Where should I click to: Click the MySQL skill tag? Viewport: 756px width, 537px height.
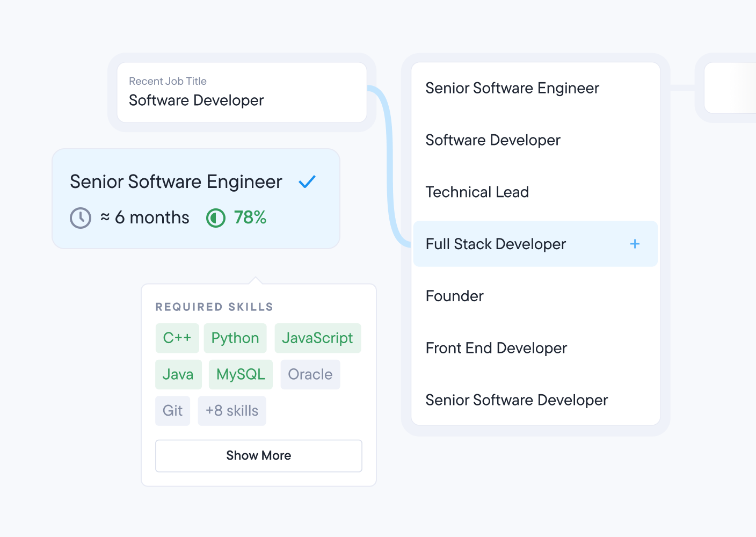[x=241, y=374]
